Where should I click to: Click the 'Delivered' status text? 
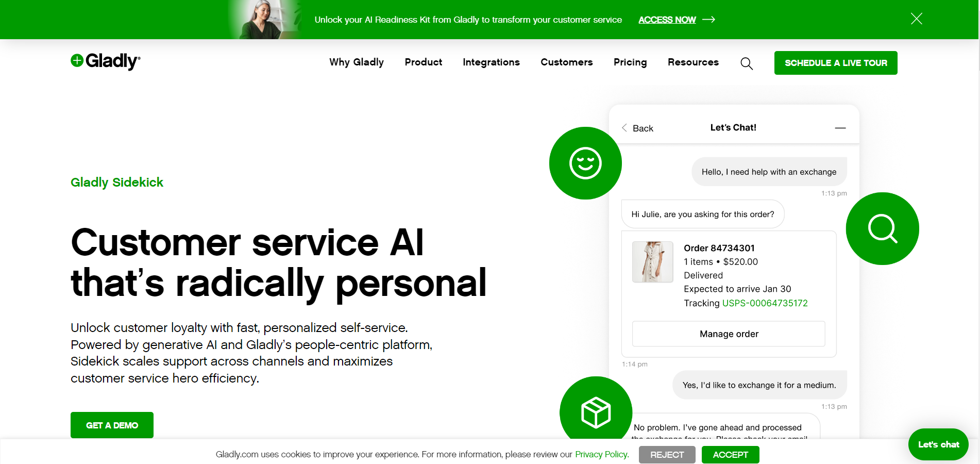point(703,275)
